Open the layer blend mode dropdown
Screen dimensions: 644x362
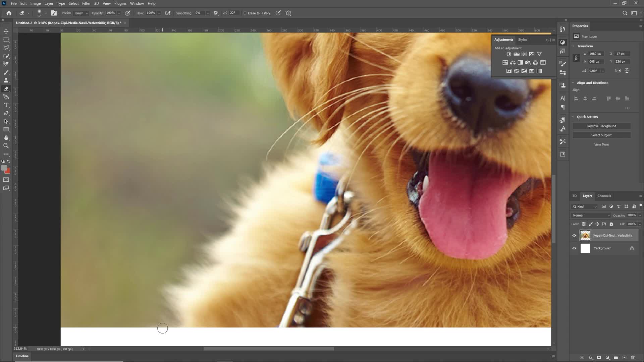click(x=591, y=216)
